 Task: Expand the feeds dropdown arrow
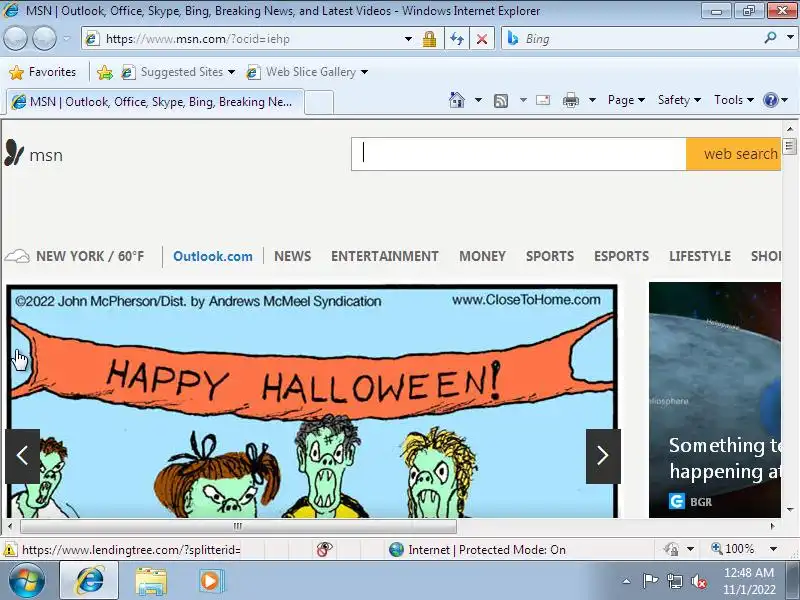[x=523, y=100]
